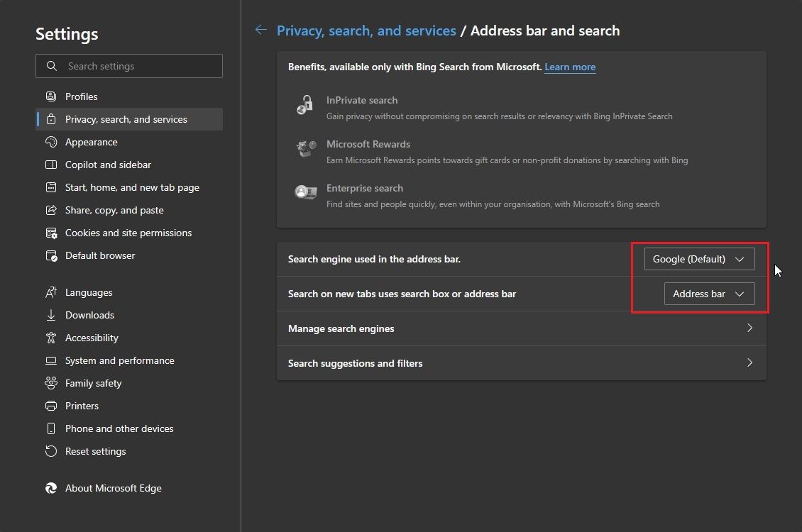Viewport: 802px width, 532px height.
Task: Expand Search suggestions and filters chevron
Action: [749, 363]
